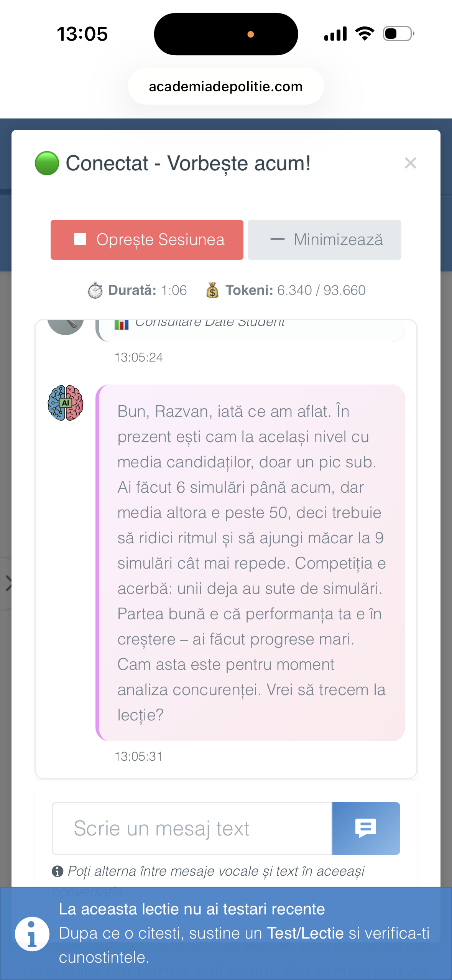Expand the side panel chevron on left edge
The image size is (452, 980).
point(8,583)
